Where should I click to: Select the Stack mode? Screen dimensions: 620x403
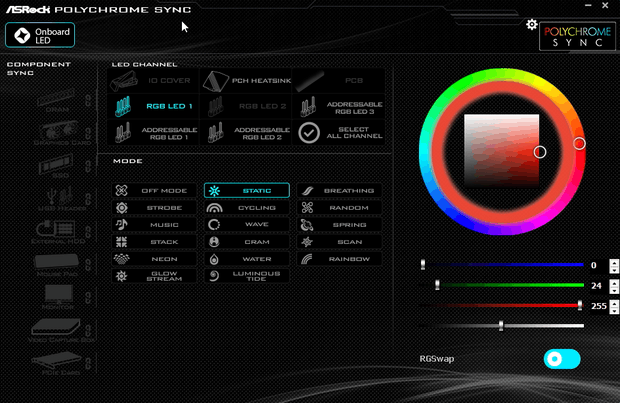(x=154, y=242)
